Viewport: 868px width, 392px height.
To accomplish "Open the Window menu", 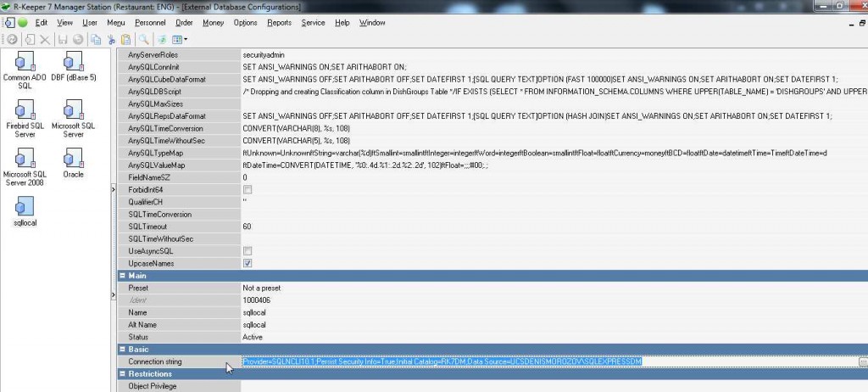I will 372,23.
